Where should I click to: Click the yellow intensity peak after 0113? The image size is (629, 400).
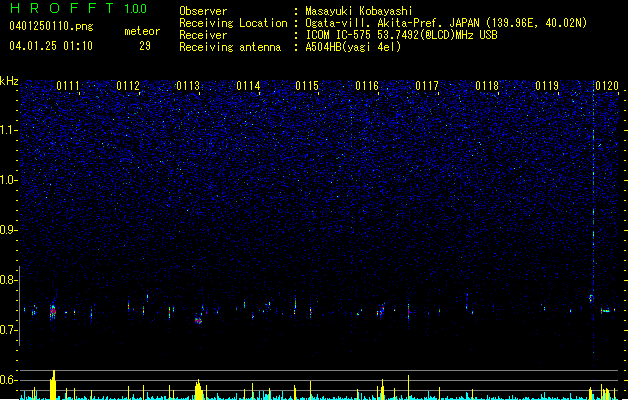[x=198, y=390]
